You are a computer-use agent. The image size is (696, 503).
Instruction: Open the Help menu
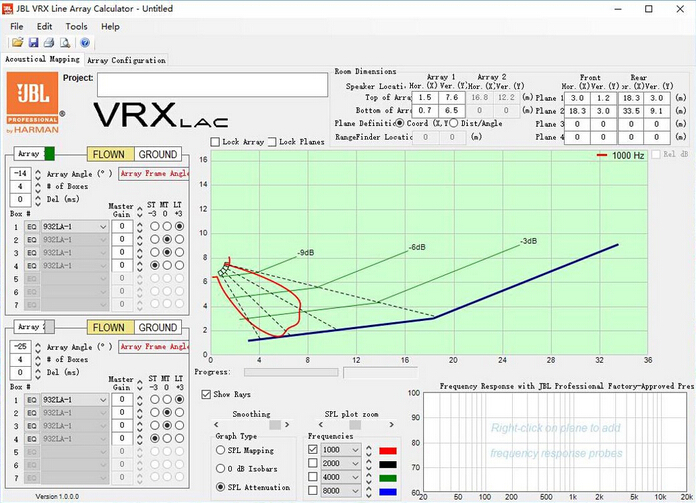click(x=110, y=26)
